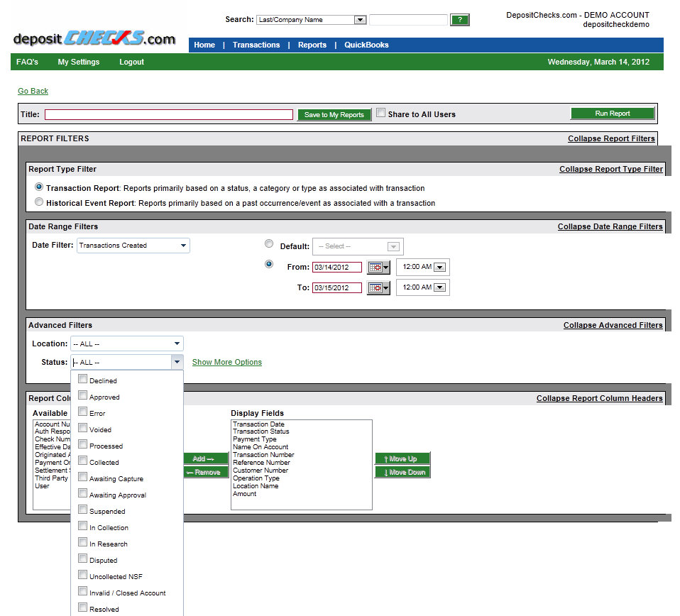Check the Awaiting Capture status checkbox
Screen dimensions: 680x616
(x=82, y=477)
